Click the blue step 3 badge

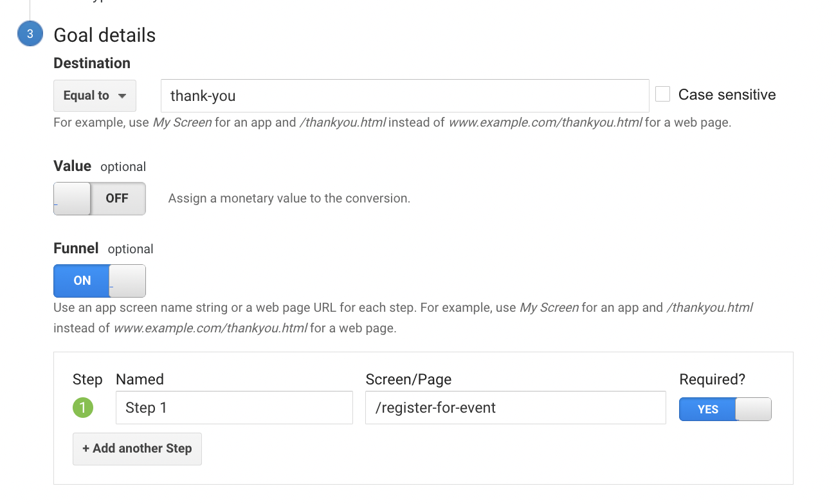click(30, 33)
